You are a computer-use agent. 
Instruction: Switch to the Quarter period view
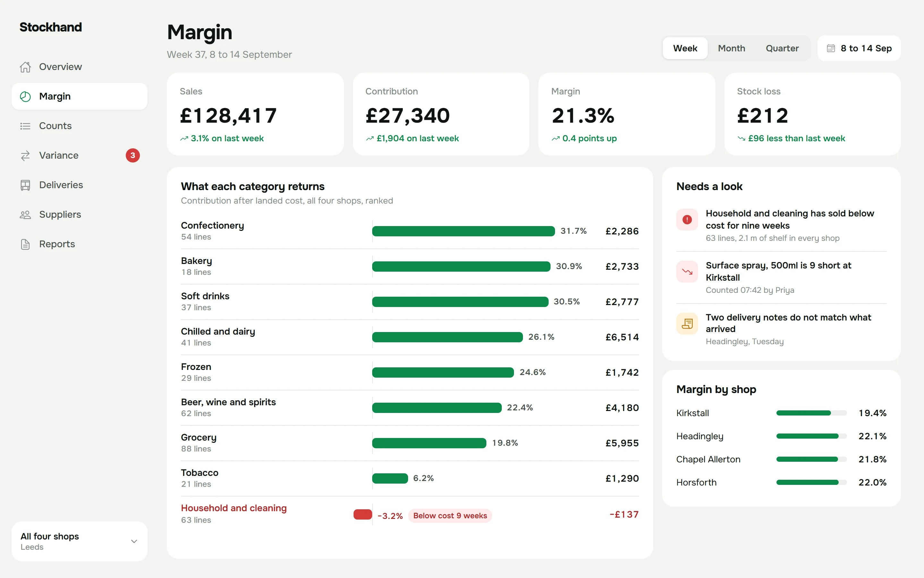(x=782, y=48)
